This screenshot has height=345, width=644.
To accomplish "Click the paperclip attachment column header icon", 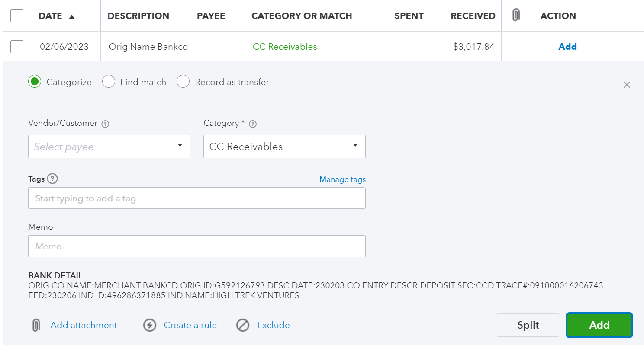I will click(515, 16).
